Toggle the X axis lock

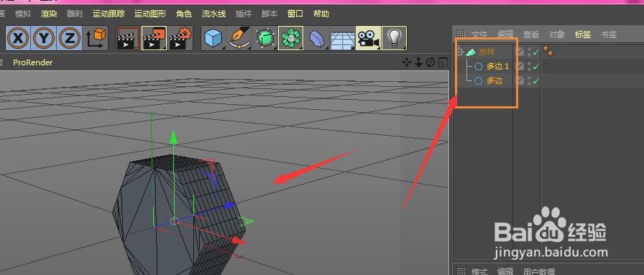[18, 38]
